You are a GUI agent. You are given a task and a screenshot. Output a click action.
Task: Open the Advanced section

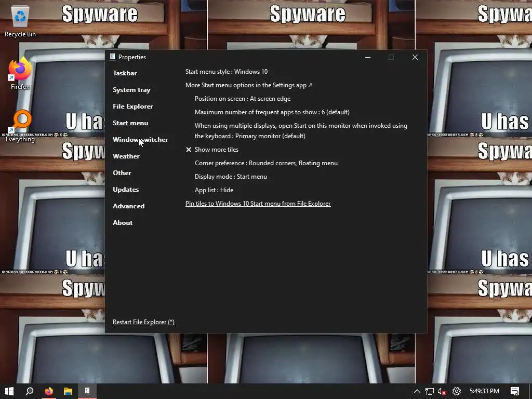click(x=129, y=206)
